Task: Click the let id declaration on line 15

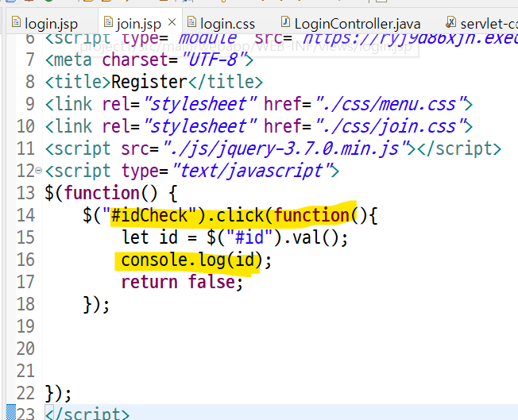Action: (x=149, y=237)
